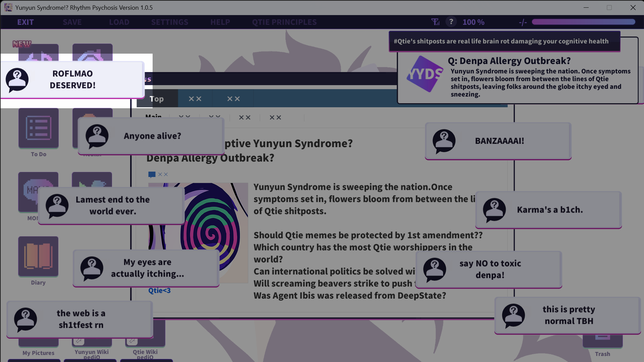Open the Diary book icon
The width and height of the screenshot is (644, 362).
coord(38,256)
